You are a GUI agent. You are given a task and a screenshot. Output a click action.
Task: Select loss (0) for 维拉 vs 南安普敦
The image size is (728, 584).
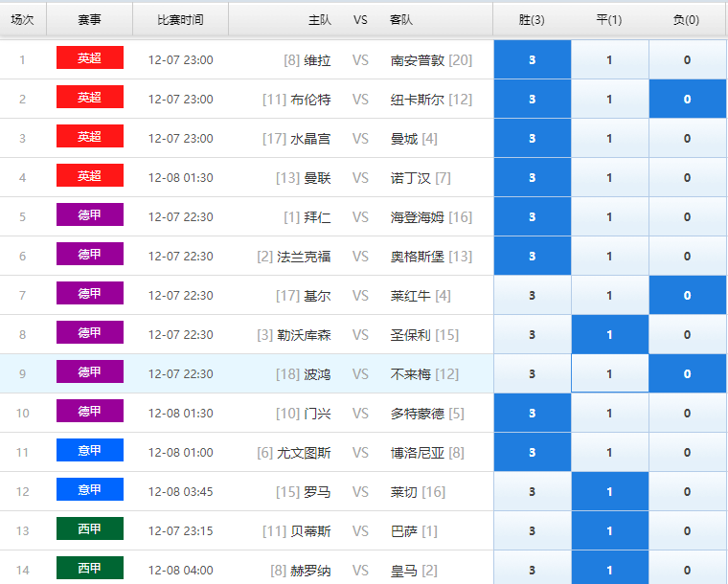click(x=687, y=59)
